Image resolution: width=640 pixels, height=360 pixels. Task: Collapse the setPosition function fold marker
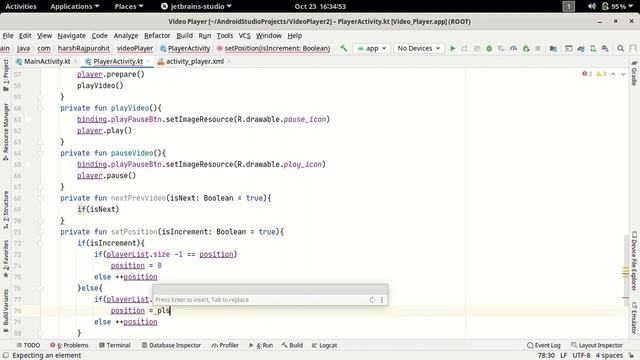40,232
